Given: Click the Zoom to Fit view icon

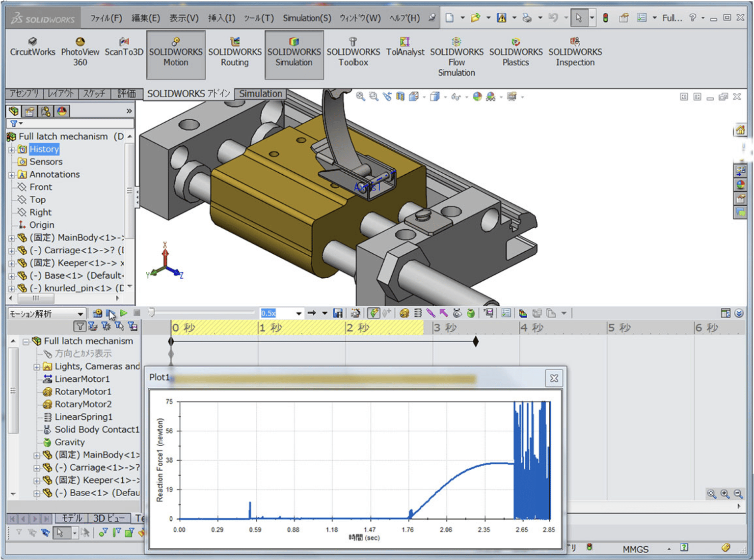Looking at the screenshot, I should (360, 97).
